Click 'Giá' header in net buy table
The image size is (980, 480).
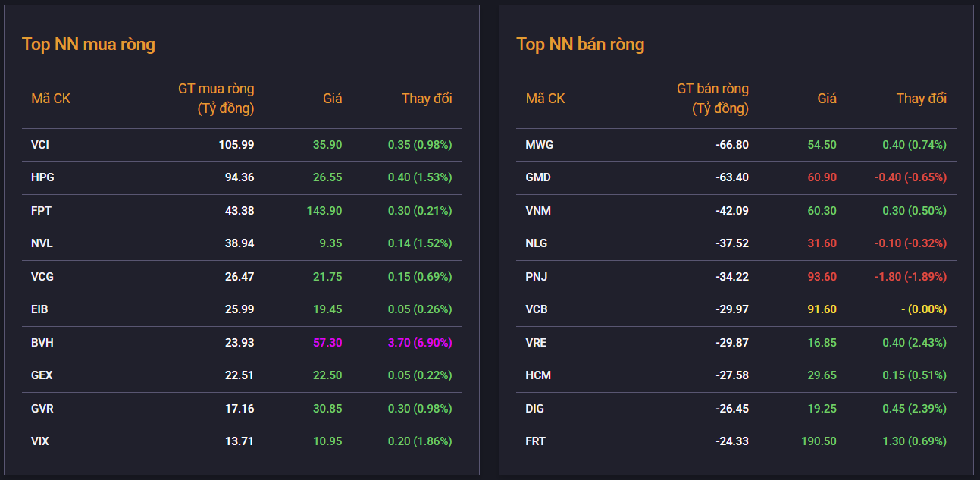pos(333,99)
